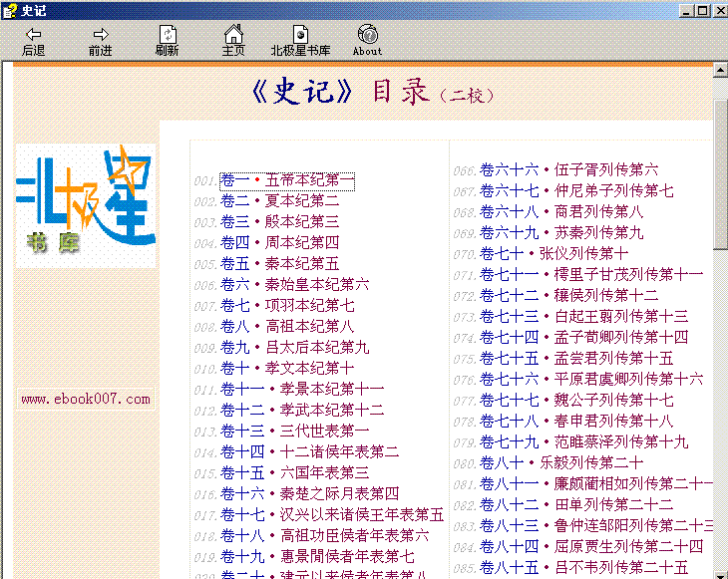Open 卷八 高祖本纪第八 chapter

[287, 326]
